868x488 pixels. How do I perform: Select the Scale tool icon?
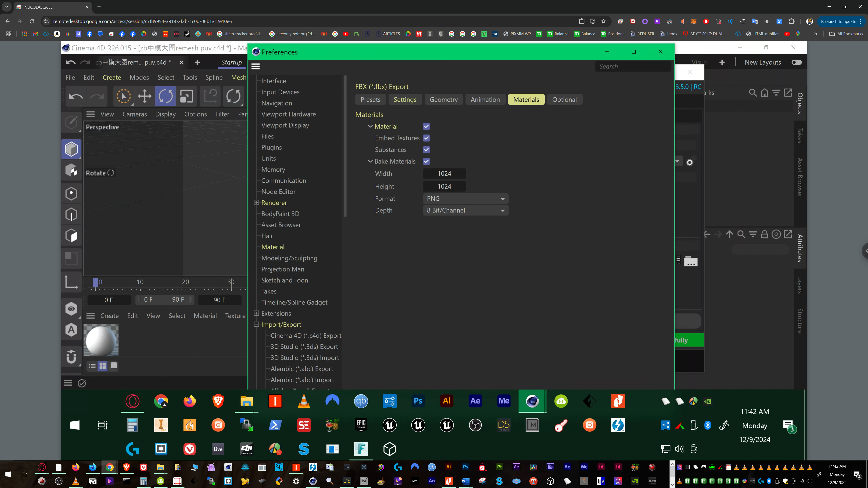click(186, 96)
